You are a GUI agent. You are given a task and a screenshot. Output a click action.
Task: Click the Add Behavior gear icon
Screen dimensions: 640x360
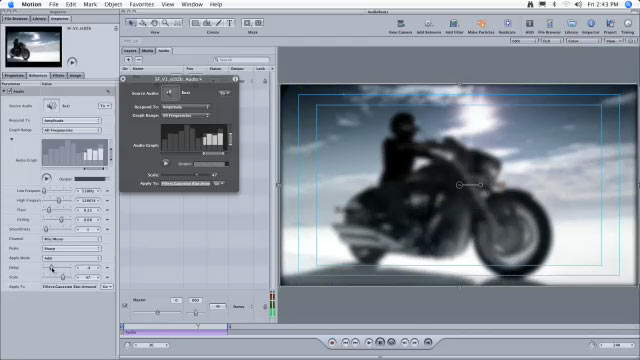(x=428, y=24)
